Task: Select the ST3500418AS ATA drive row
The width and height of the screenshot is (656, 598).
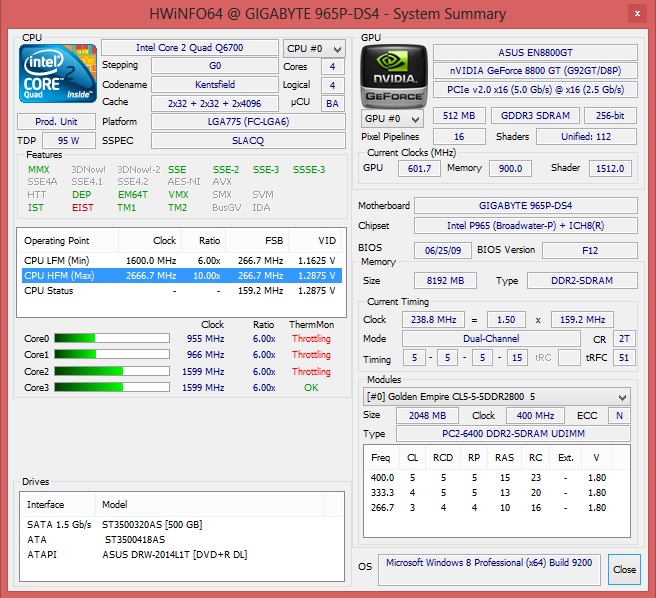Action: [182, 540]
